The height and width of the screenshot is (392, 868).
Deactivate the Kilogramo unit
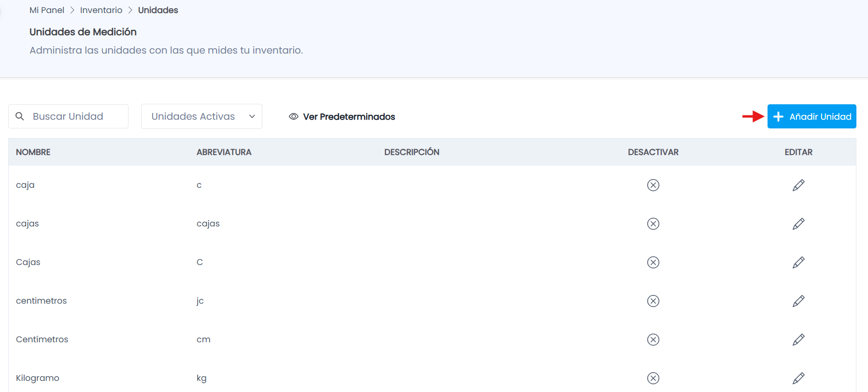pos(653,378)
